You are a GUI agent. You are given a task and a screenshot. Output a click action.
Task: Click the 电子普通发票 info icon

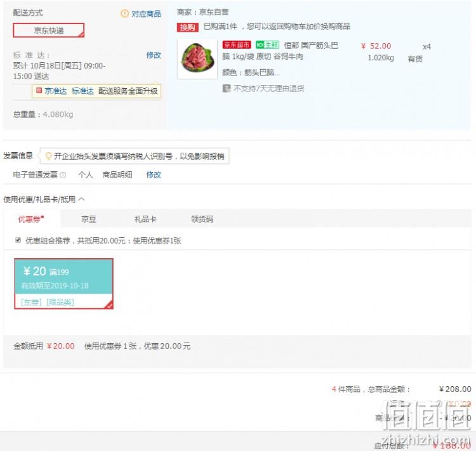coord(63,175)
